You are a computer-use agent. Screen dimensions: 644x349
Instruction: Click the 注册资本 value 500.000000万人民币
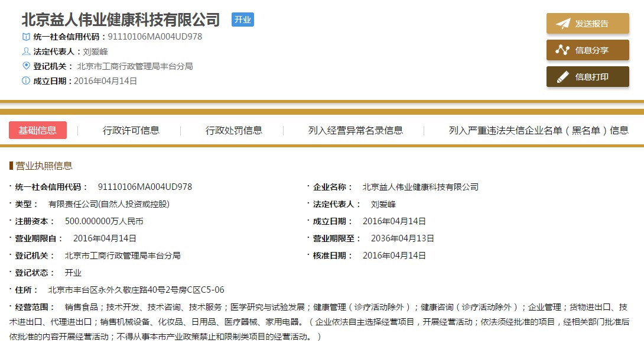pos(104,221)
